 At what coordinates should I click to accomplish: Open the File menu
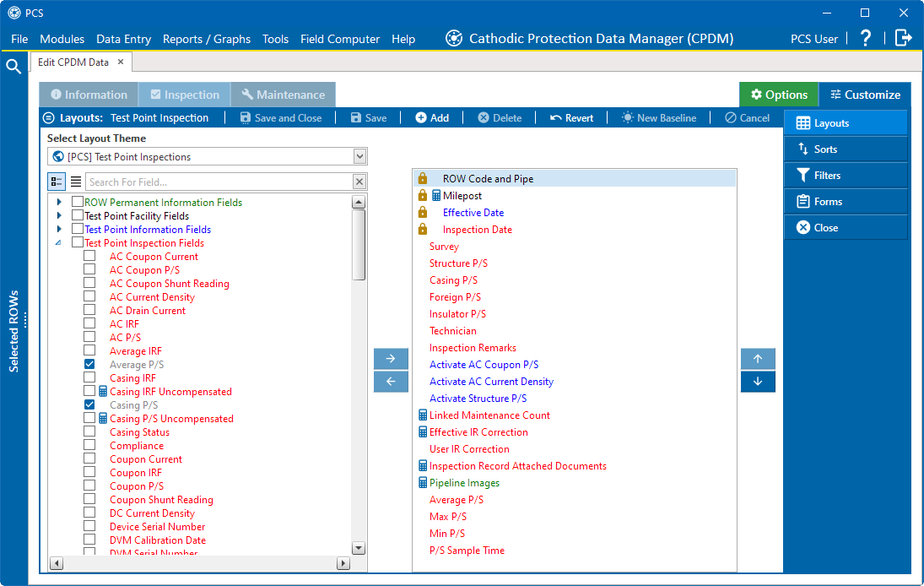tap(19, 39)
